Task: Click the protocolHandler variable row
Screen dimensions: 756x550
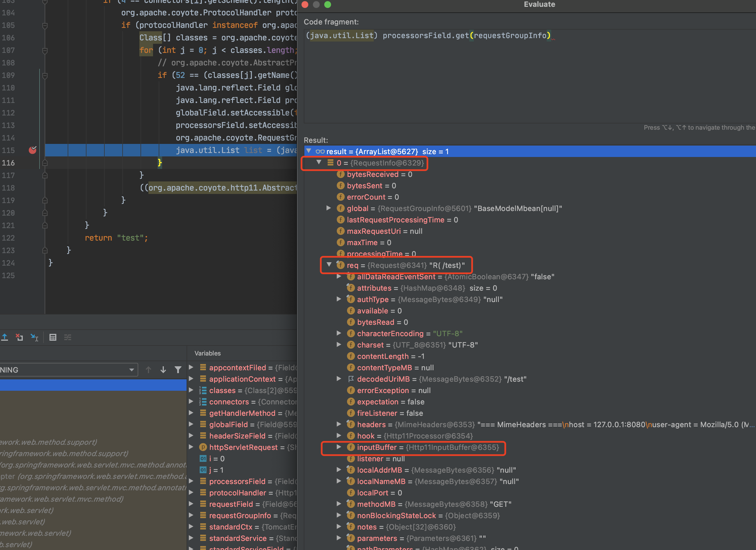Action: point(242,493)
